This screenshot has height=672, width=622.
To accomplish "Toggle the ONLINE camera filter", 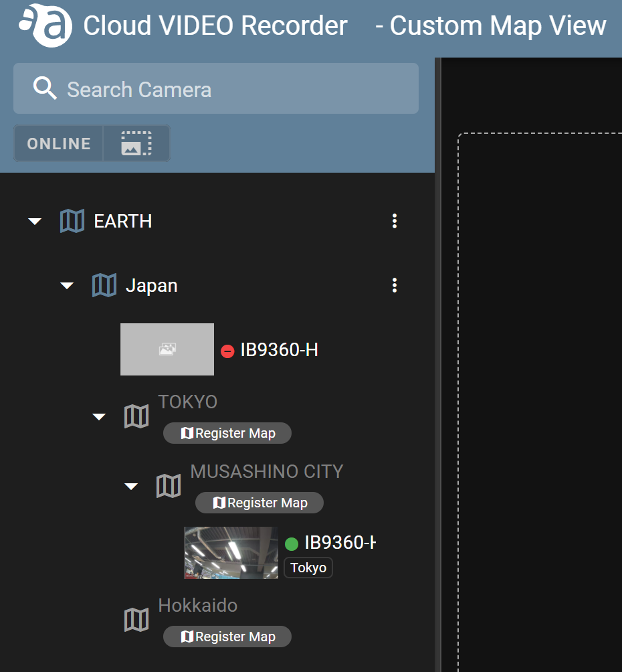I will click(x=58, y=143).
